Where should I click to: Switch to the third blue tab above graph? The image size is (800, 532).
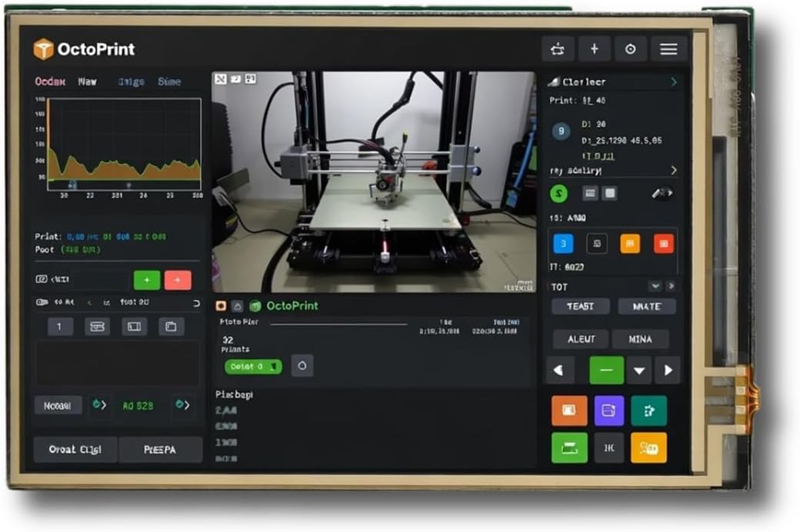tap(131, 81)
